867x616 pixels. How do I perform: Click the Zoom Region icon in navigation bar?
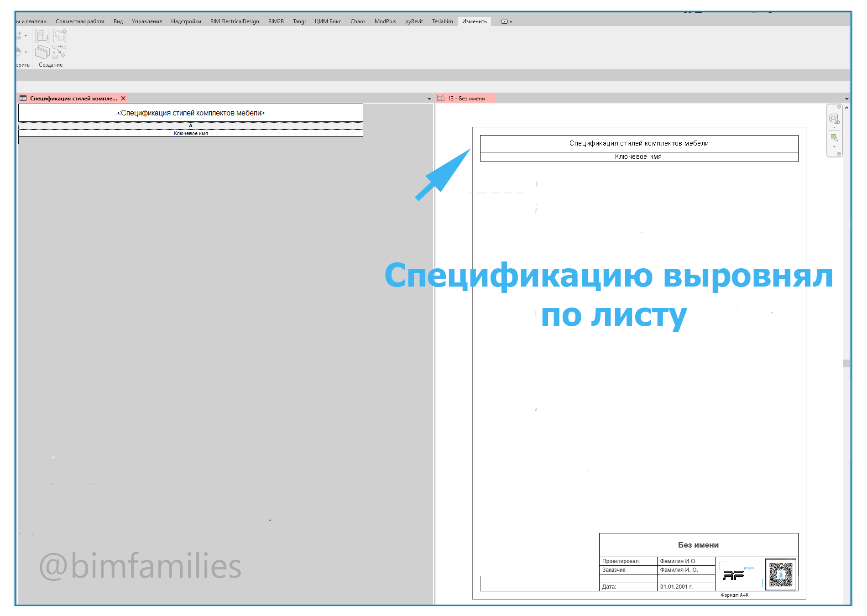point(834,138)
